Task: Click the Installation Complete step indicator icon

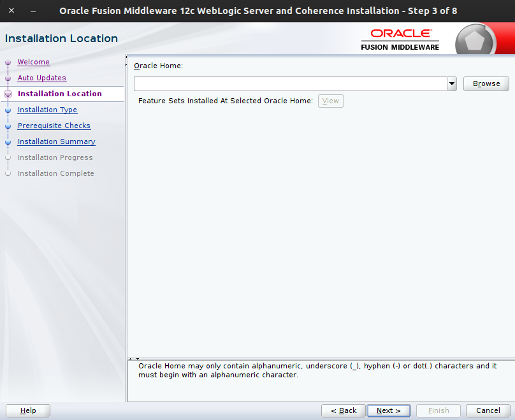Action: coord(8,173)
